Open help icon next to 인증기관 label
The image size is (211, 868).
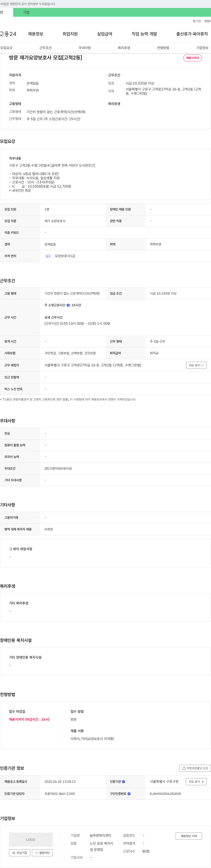click(x=124, y=782)
